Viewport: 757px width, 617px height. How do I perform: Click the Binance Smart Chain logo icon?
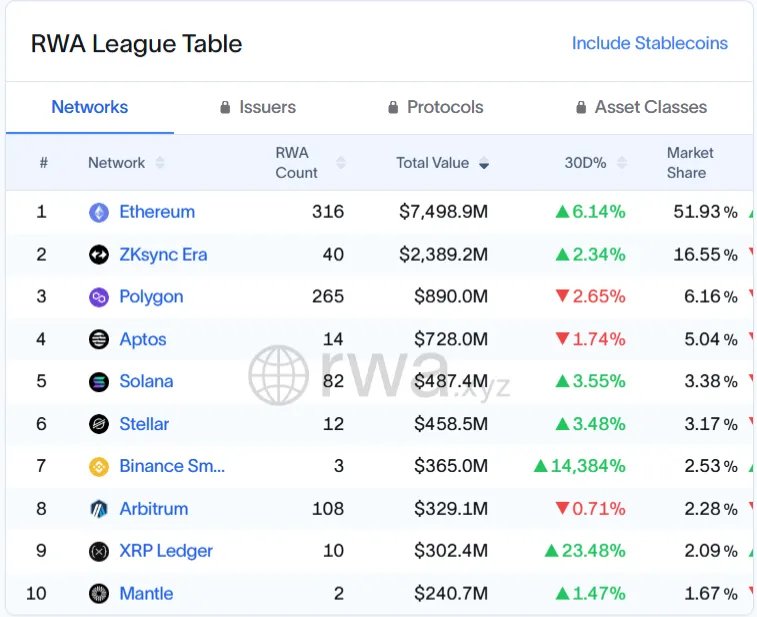[x=99, y=467]
